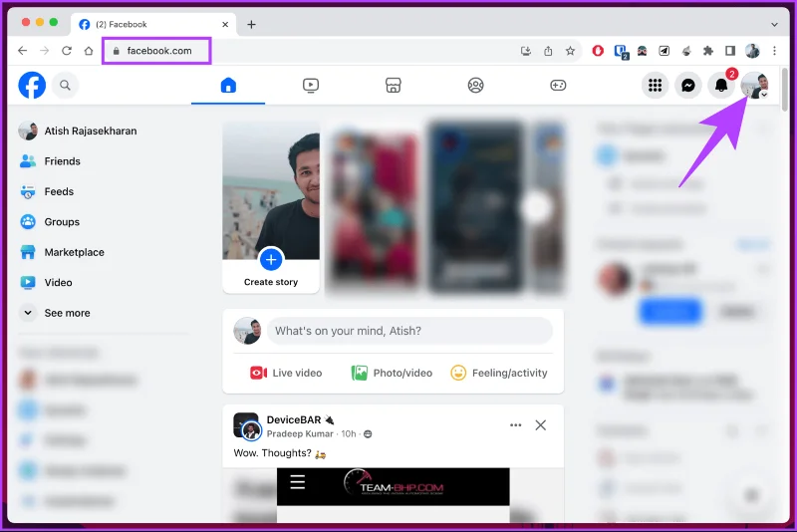Open the account profile picture menu

[754, 85]
